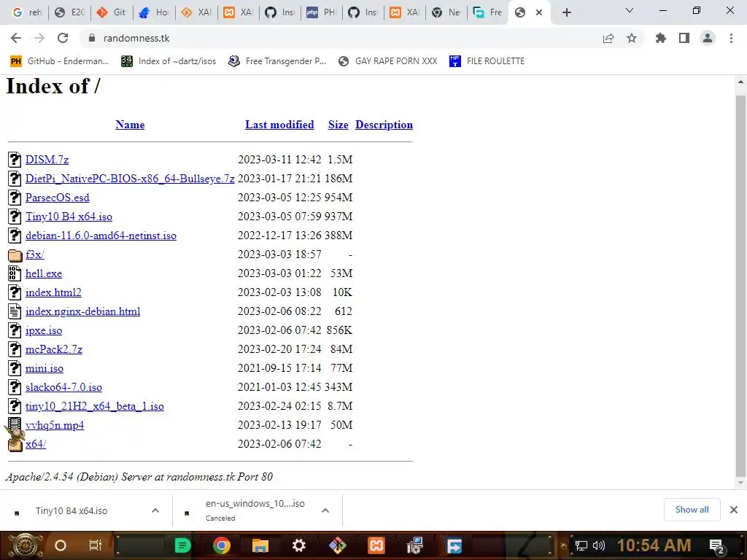Sort listing by Name

click(x=130, y=125)
